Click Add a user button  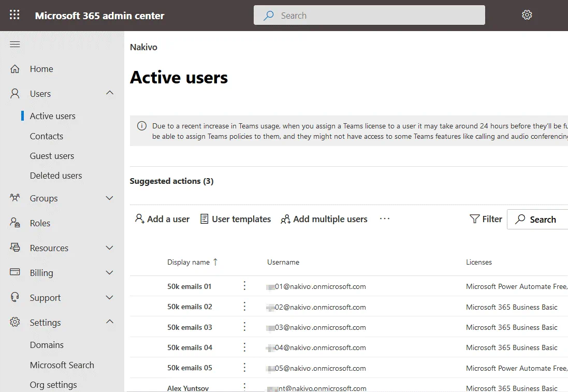tap(162, 219)
